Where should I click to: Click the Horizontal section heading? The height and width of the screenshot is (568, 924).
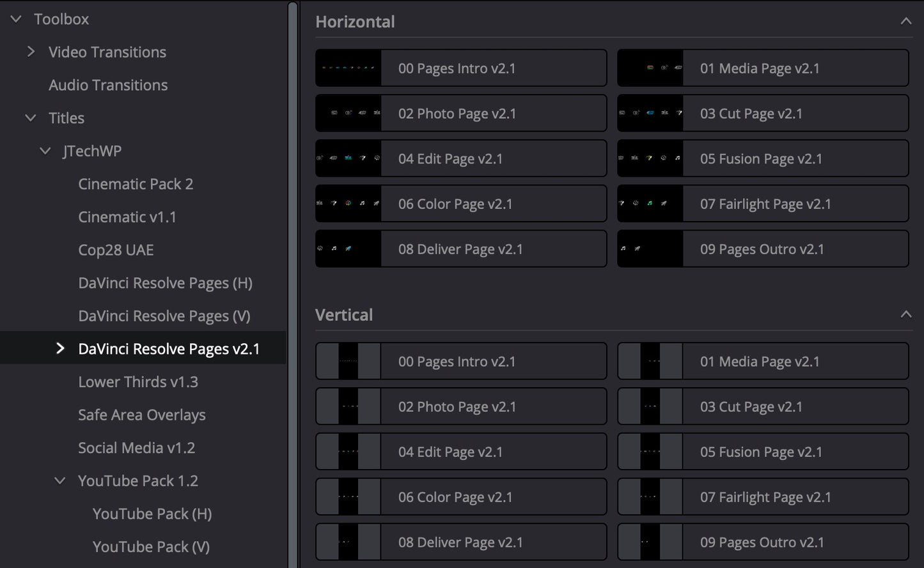pyautogui.click(x=355, y=22)
